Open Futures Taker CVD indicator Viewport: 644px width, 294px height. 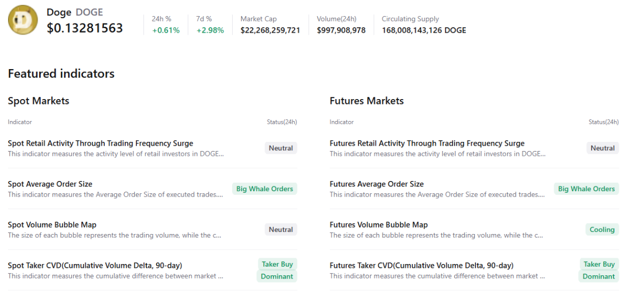click(421, 266)
